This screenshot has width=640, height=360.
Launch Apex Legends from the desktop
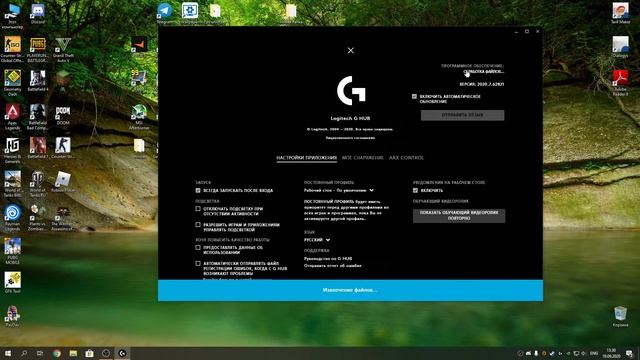(12, 117)
